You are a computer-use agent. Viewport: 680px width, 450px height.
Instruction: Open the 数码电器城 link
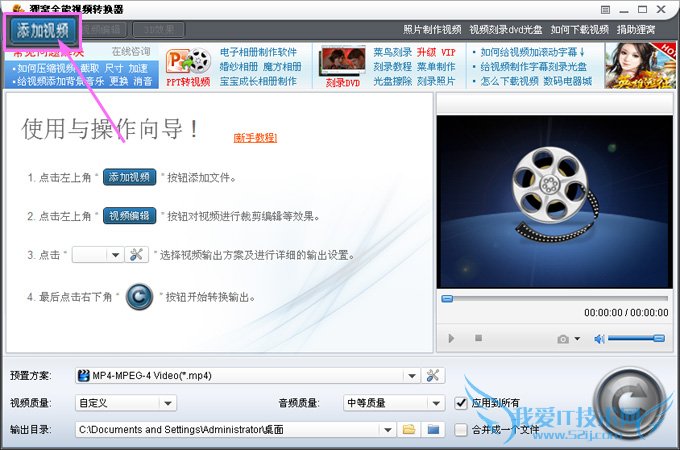[568, 81]
